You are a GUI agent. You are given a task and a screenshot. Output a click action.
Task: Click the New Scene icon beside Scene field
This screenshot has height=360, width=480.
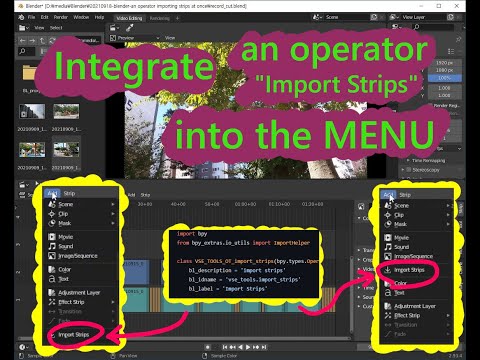tap(374, 17)
